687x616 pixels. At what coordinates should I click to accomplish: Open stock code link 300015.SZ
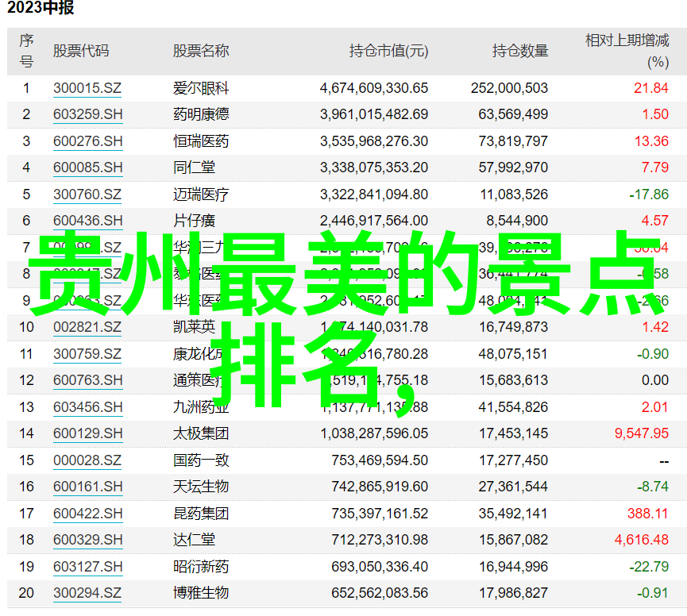(x=87, y=88)
